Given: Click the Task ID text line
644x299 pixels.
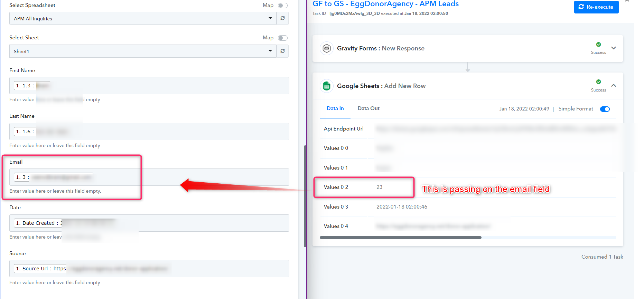Looking at the screenshot, I should pos(380,13).
